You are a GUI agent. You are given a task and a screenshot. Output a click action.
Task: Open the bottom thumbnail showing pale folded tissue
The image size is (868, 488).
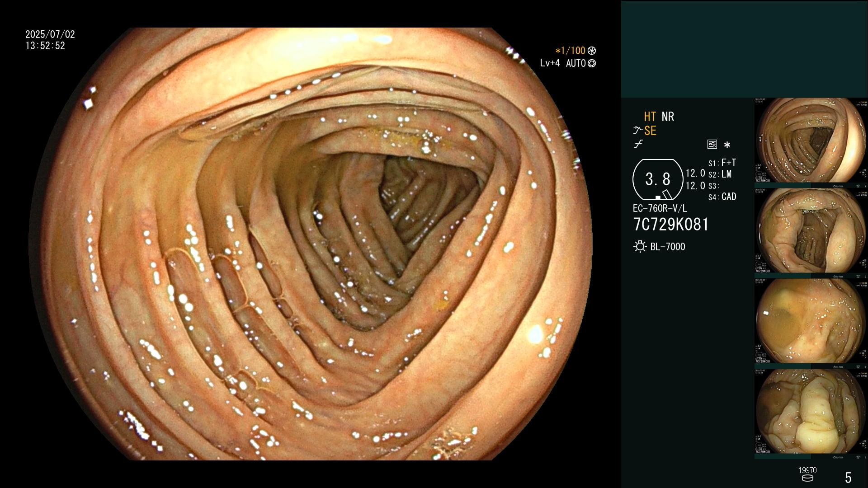coord(811,412)
